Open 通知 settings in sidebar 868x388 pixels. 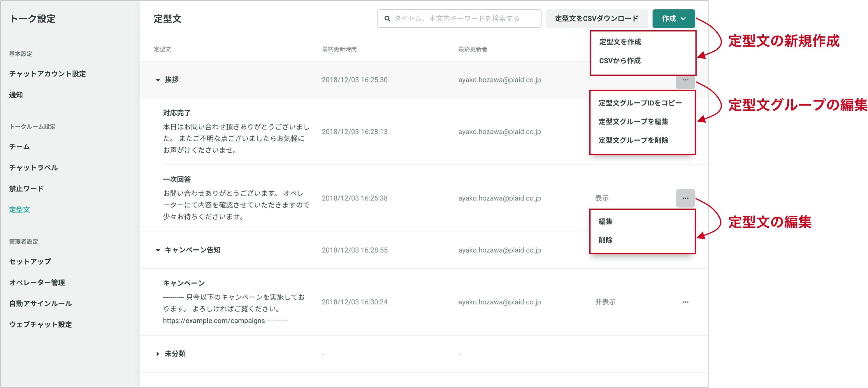(16, 95)
